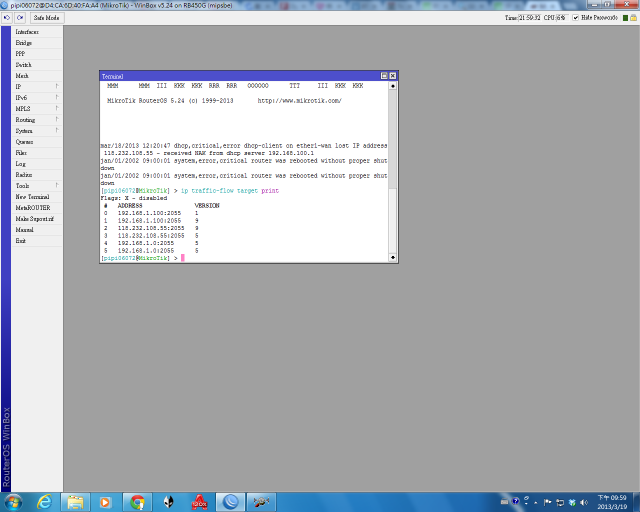Open Windows Explorer folder from taskbar
640x512 pixels.
75,502
